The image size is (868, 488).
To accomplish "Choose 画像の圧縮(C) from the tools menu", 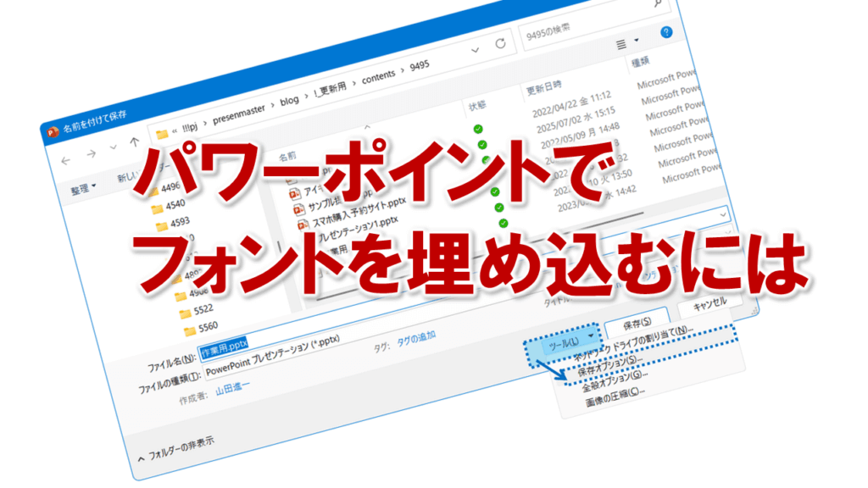I will click(615, 396).
